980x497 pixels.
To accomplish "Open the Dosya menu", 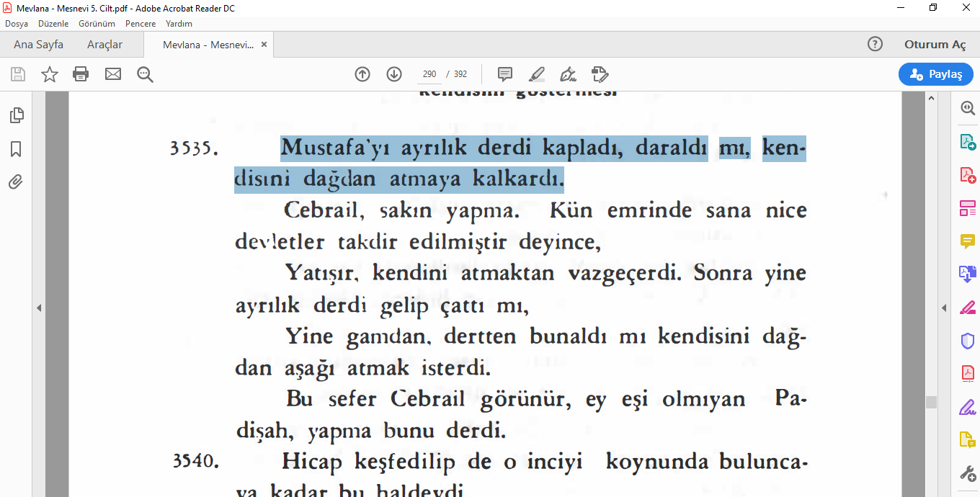I will click(x=17, y=24).
